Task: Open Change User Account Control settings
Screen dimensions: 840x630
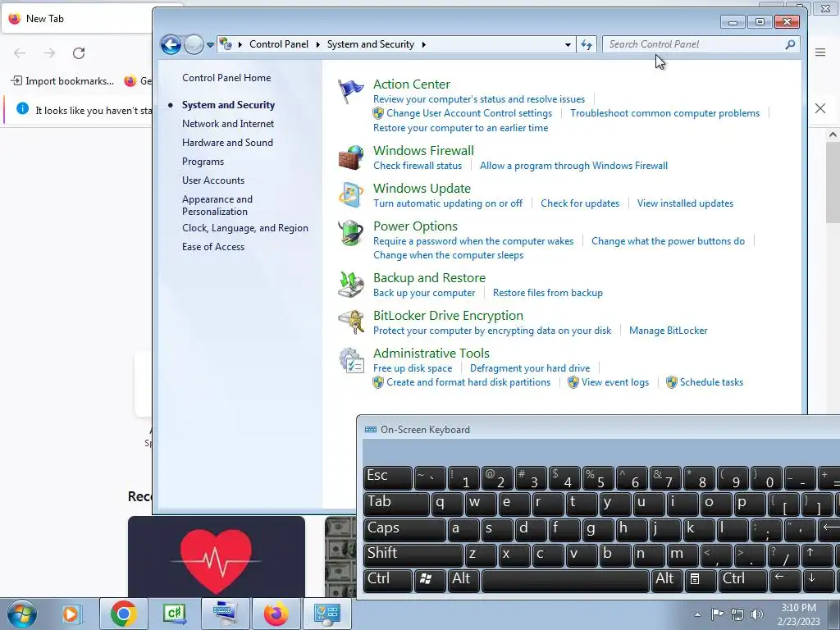Action: point(468,113)
